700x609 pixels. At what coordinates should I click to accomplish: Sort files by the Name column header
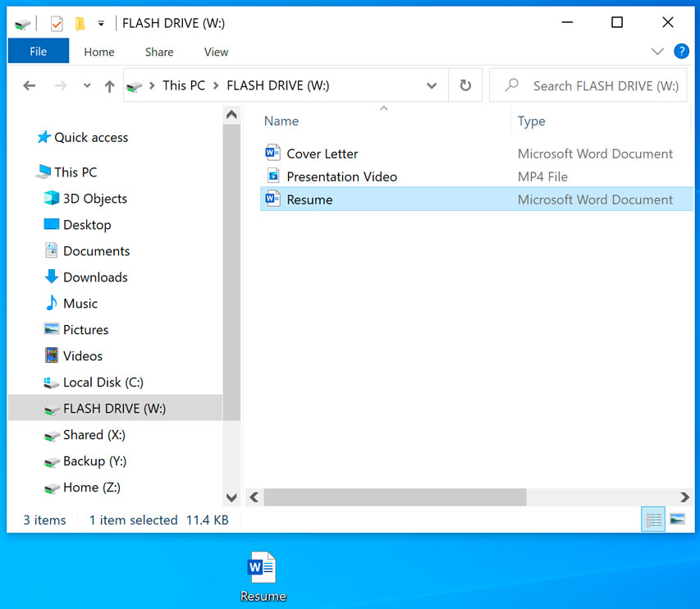pyautogui.click(x=281, y=121)
